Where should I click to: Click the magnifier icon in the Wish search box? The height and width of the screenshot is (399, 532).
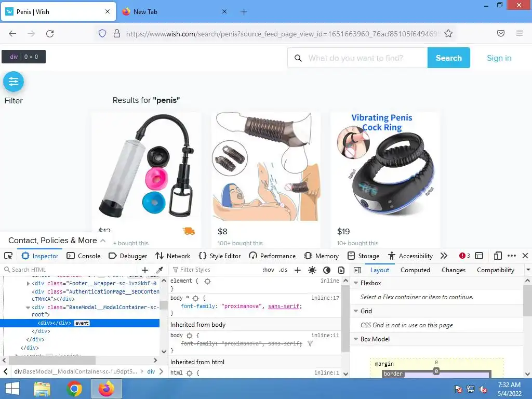click(298, 58)
